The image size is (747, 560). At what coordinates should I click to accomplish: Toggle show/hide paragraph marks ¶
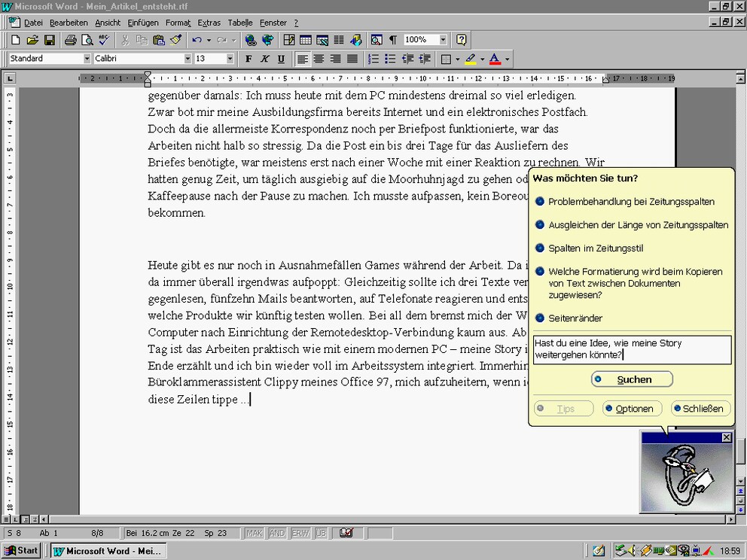tap(393, 40)
